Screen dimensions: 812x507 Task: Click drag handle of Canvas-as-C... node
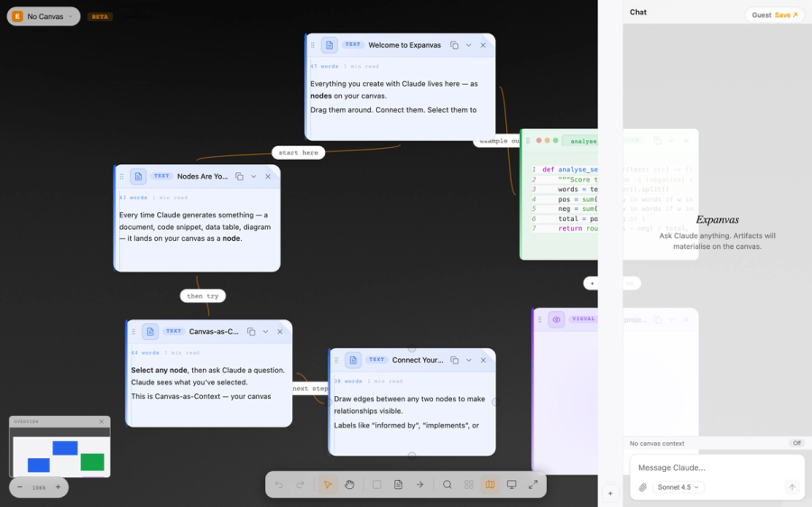click(x=134, y=331)
